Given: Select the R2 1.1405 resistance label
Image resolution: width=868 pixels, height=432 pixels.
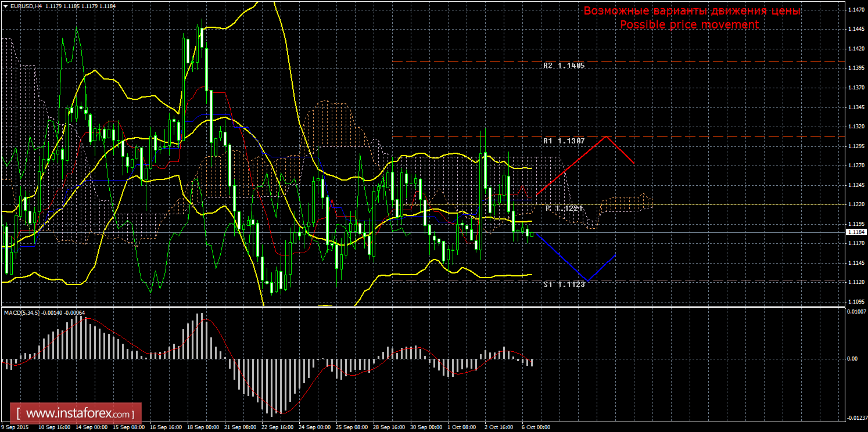Looking at the screenshot, I should 564,66.
